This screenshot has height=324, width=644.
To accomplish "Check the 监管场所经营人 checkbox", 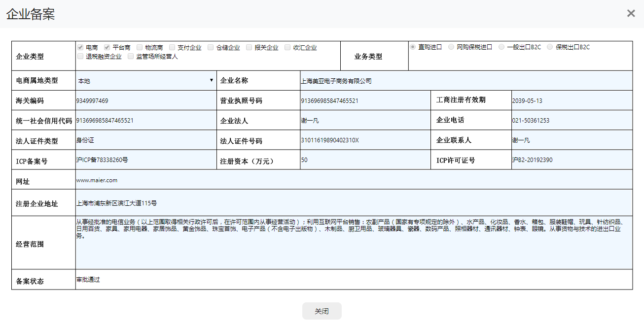I will 131,57.
